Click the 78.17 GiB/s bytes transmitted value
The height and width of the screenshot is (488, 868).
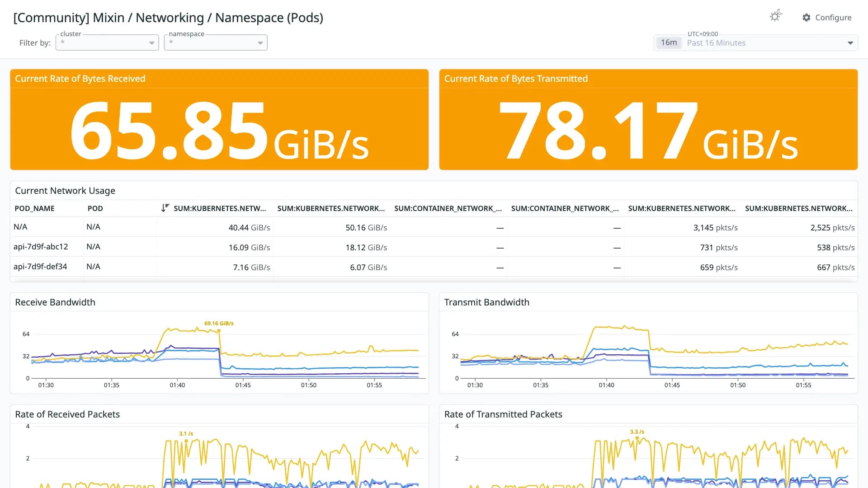(x=648, y=131)
